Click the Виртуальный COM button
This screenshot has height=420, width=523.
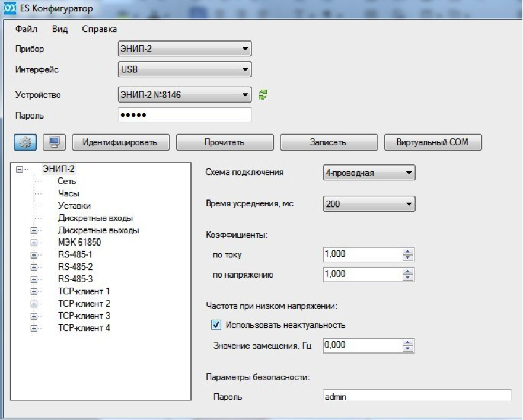point(433,142)
